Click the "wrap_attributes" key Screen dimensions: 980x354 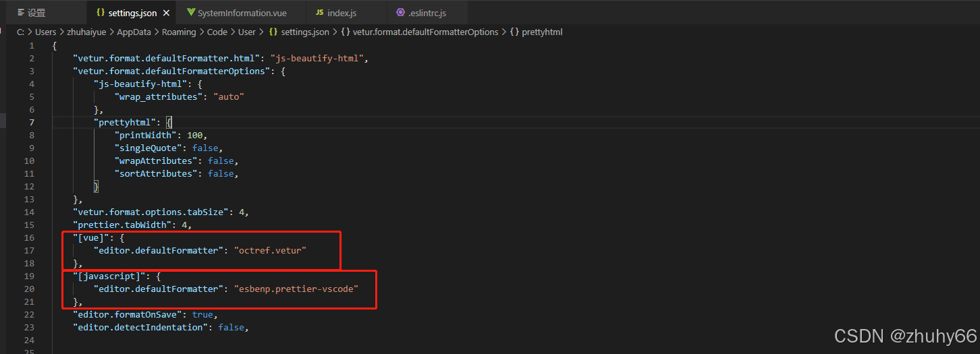(159, 96)
